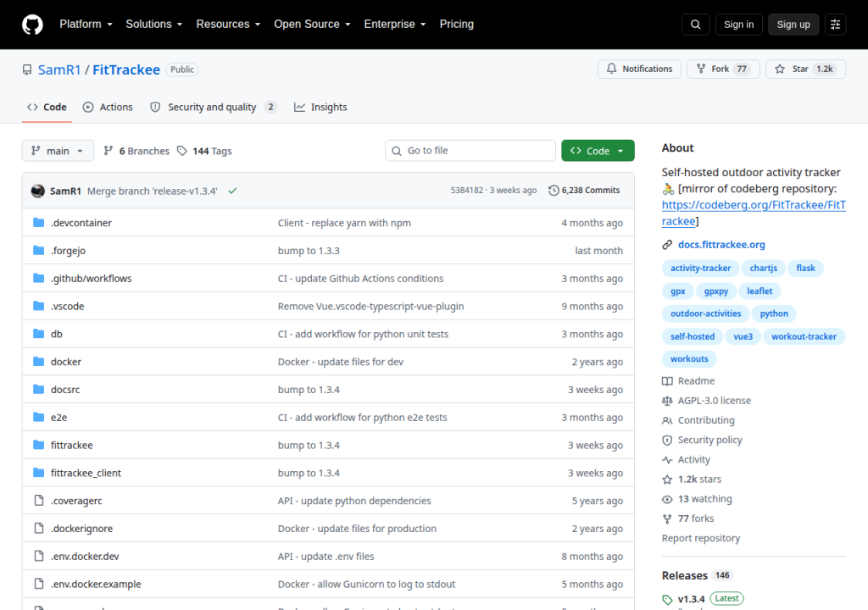Click the GitHub logo icon
Viewport: 868px width, 610px height.
tap(32, 25)
